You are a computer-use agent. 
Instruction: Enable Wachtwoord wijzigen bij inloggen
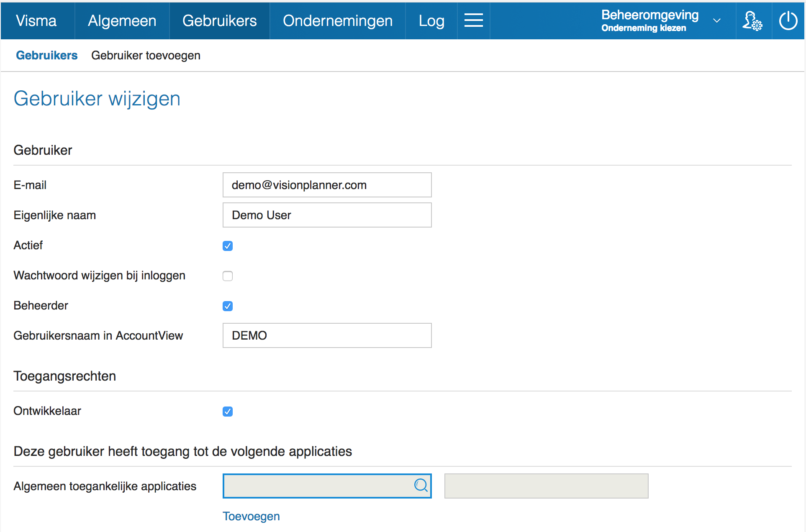tap(228, 276)
